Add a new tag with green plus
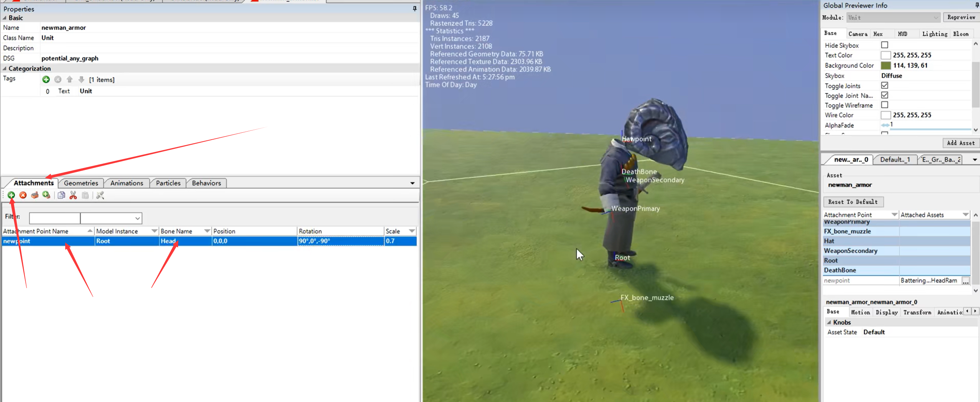Image resolution: width=980 pixels, height=402 pixels. pos(46,79)
